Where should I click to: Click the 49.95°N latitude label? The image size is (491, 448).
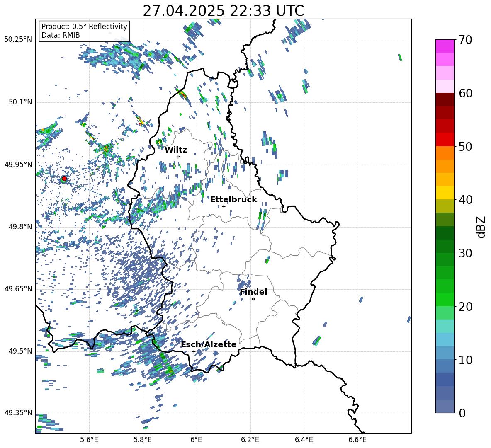pos(18,164)
